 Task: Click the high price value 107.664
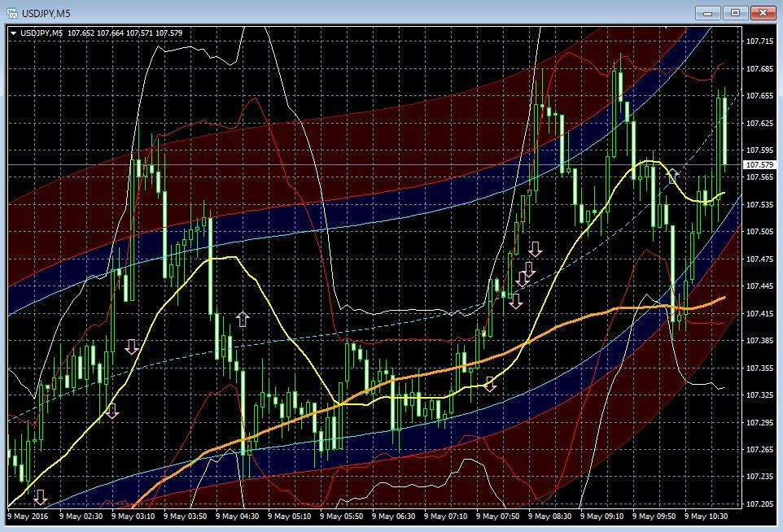point(110,33)
